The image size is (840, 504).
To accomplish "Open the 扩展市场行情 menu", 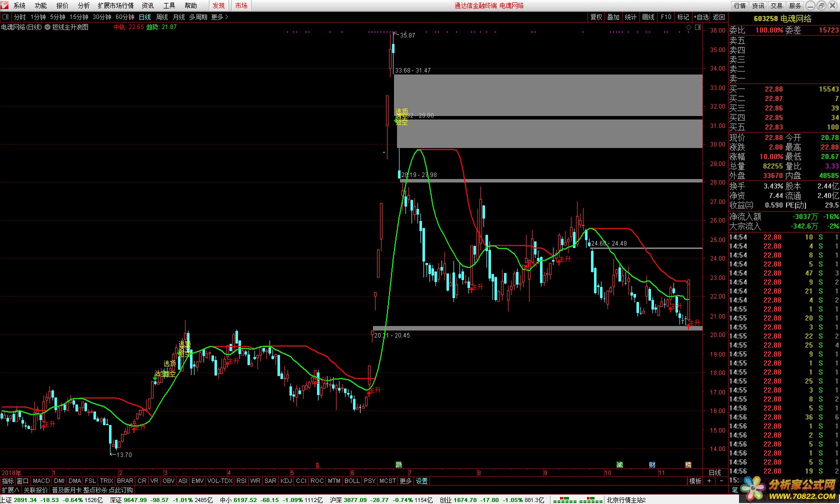I will [116, 5].
